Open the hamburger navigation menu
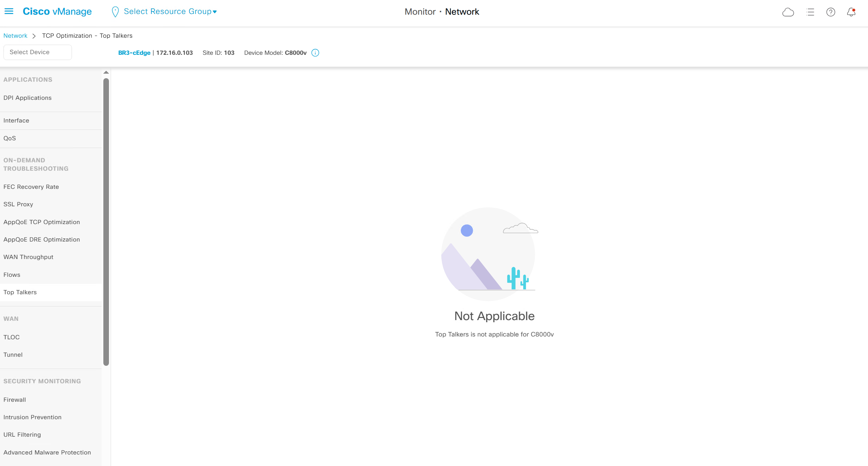The width and height of the screenshot is (868, 466). [9, 12]
